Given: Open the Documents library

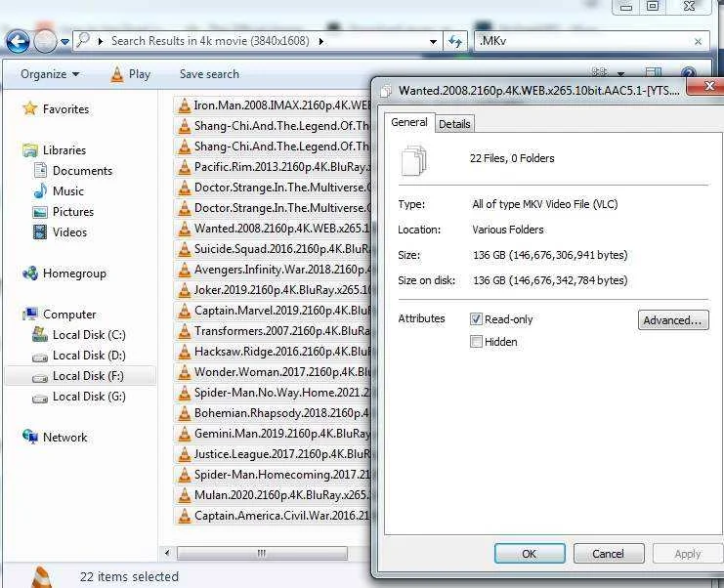Looking at the screenshot, I should (73, 171).
